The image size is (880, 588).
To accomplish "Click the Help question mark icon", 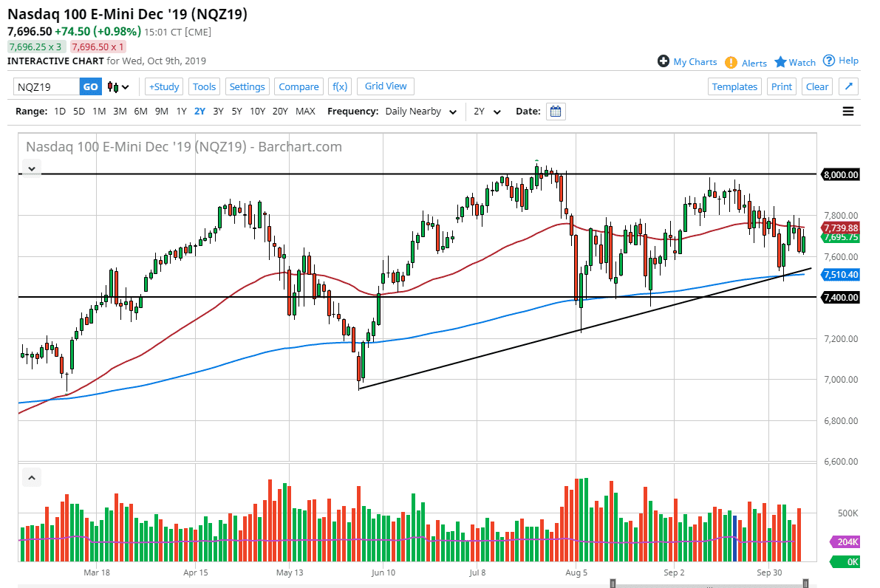I will 829,61.
